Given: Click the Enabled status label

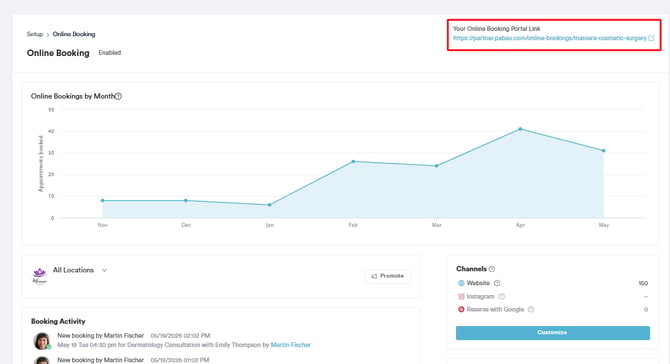Looking at the screenshot, I should point(110,53).
